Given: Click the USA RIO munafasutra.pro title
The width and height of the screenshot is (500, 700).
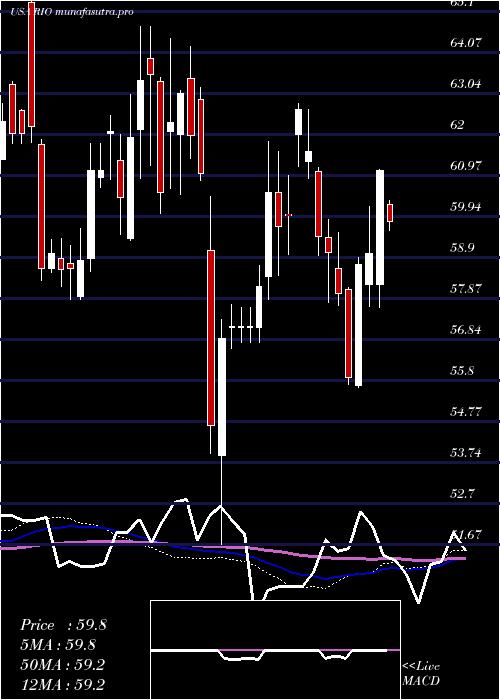Looking at the screenshot, I should (x=72, y=12).
